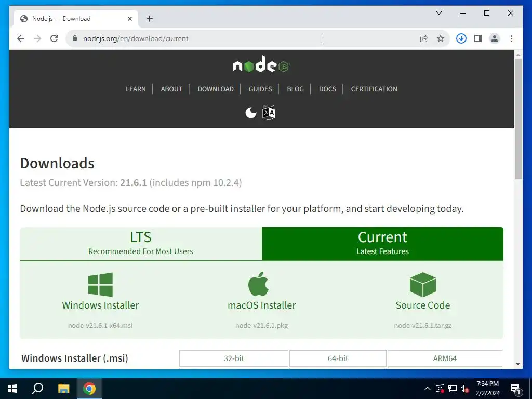Click the macOS Installer link
Viewport: 532px width, 399px height.
(x=262, y=305)
